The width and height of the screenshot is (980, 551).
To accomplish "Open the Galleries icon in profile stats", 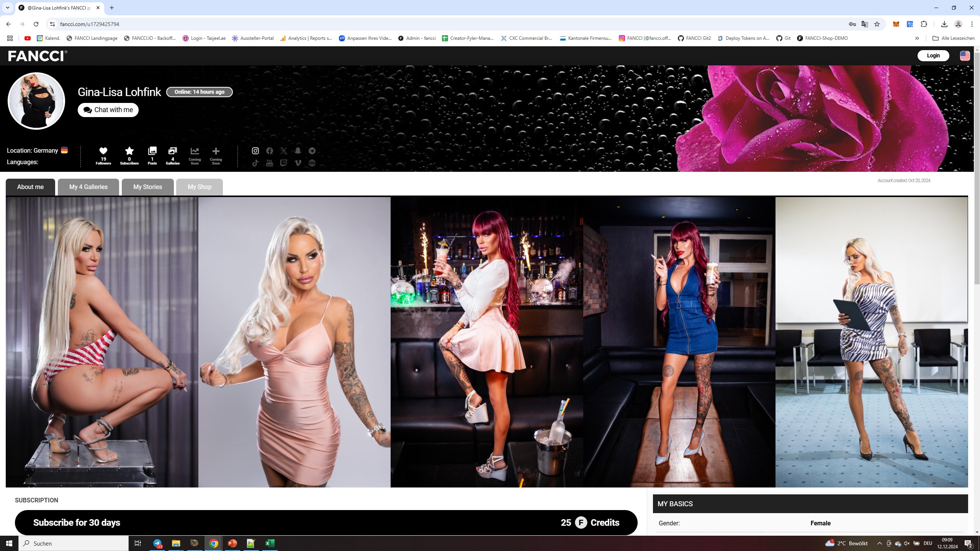I will [172, 151].
